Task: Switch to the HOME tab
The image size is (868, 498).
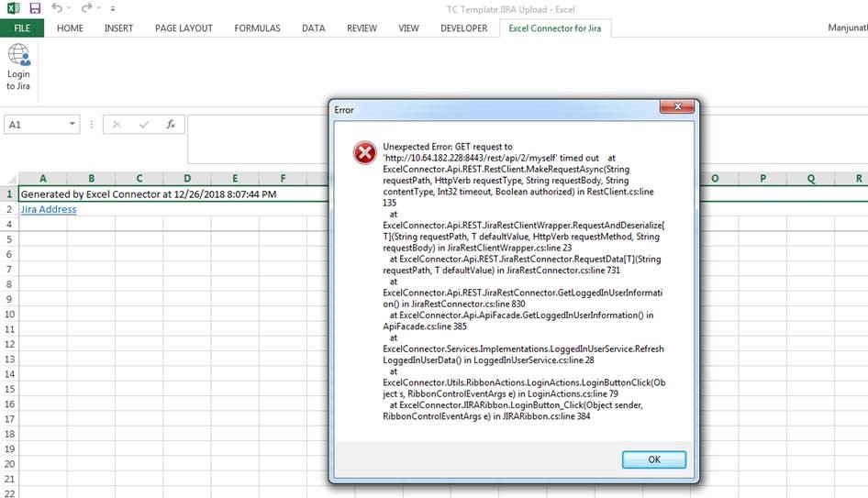Action: tap(70, 28)
